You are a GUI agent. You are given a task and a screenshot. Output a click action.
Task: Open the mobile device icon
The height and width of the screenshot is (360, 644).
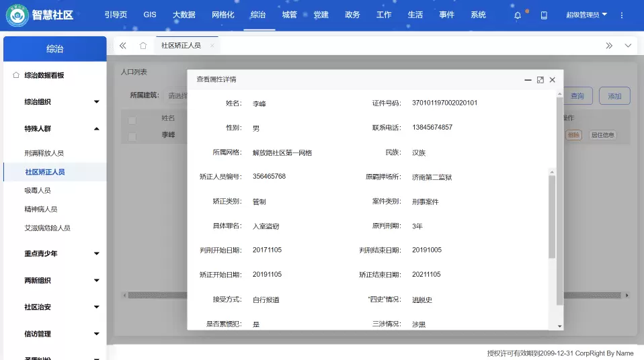click(x=544, y=15)
